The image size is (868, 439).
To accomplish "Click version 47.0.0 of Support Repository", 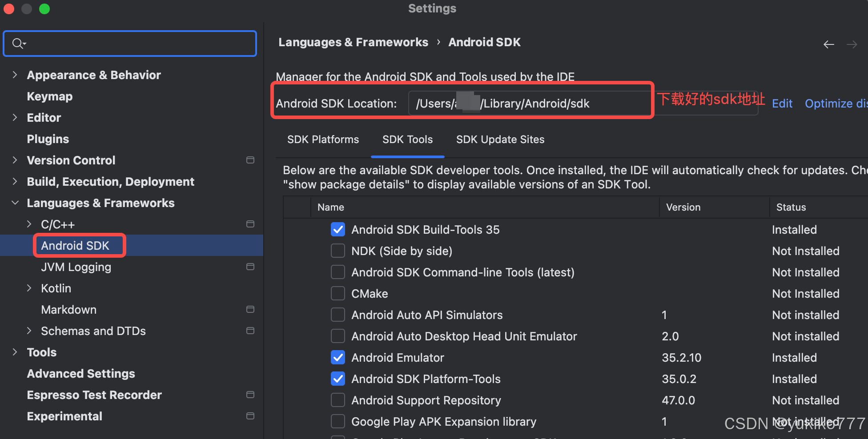I will tap(678, 400).
